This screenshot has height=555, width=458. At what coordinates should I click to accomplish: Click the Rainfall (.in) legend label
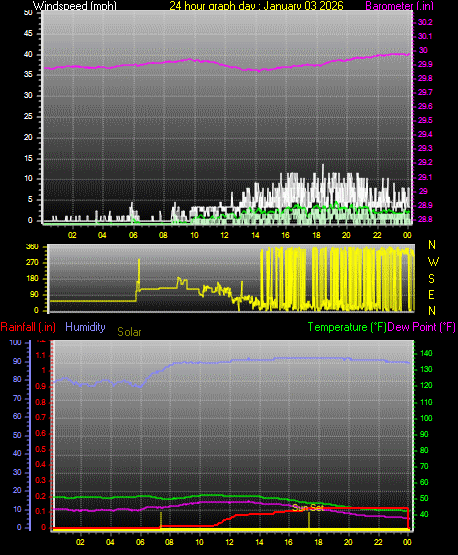tap(28, 327)
